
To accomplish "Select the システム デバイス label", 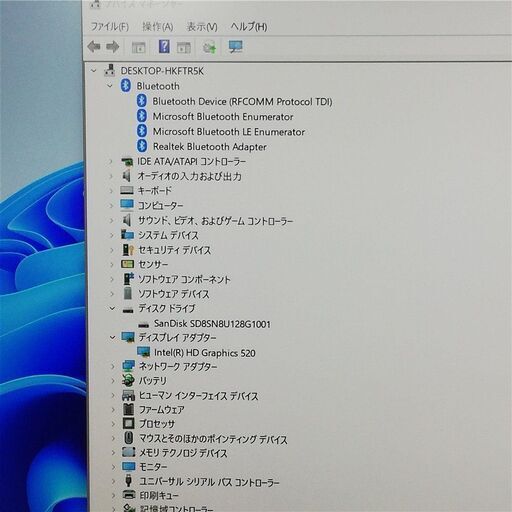I will pyautogui.click(x=168, y=235).
